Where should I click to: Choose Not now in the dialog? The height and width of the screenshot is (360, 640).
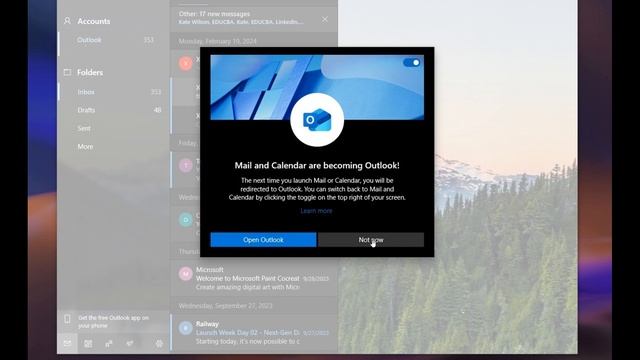tap(371, 240)
